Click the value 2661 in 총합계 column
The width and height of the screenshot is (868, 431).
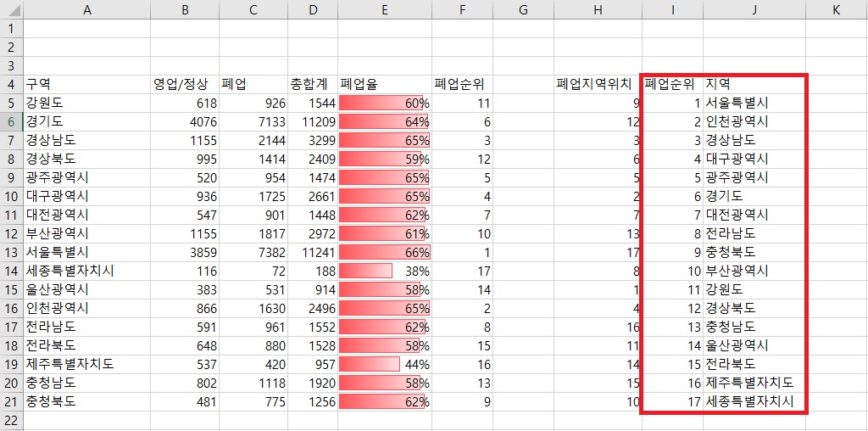point(320,197)
